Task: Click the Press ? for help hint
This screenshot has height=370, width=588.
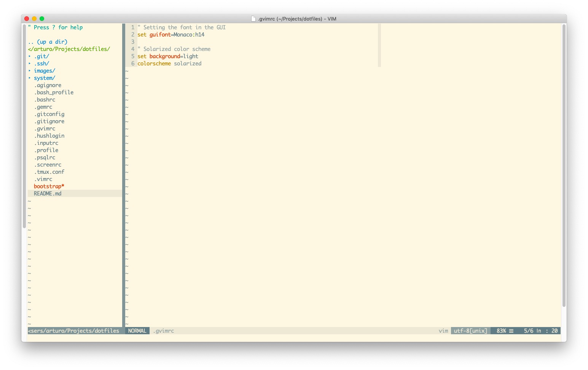Action: (54, 27)
